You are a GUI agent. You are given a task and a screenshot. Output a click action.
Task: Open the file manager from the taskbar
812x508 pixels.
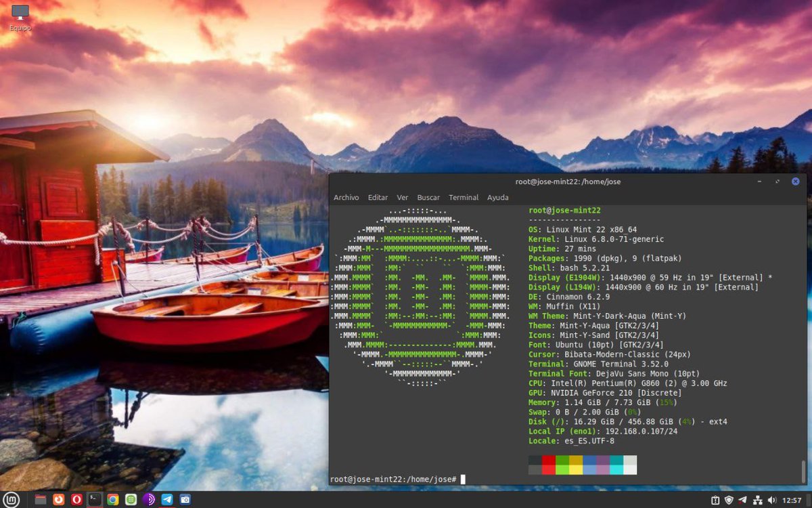(x=41, y=500)
